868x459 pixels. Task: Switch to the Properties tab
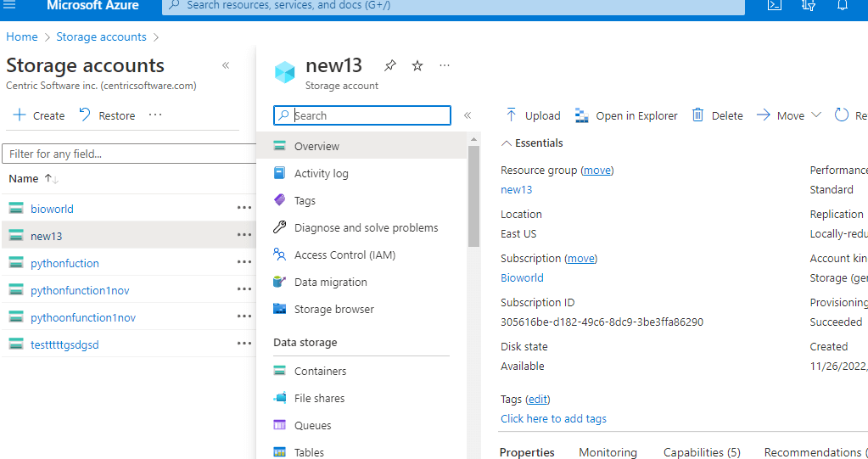pyautogui.click(x=527, y=452)
